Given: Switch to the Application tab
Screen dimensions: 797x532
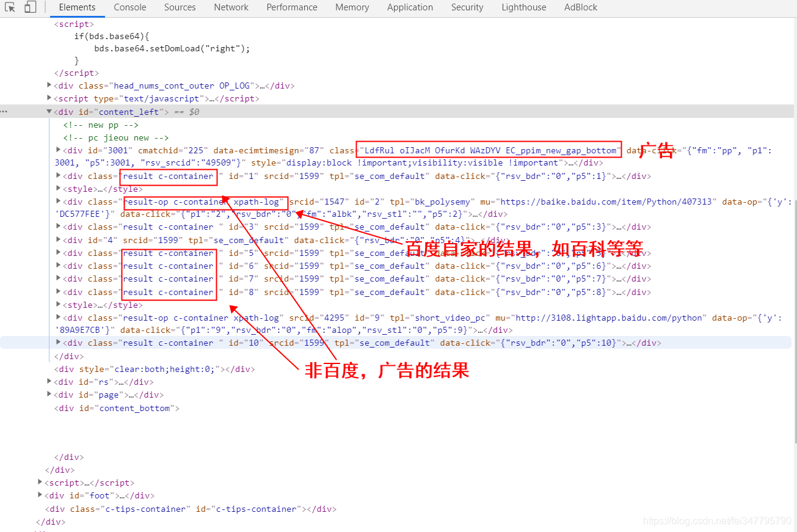Looking at the screenshot, I should [x=410, y=7].
